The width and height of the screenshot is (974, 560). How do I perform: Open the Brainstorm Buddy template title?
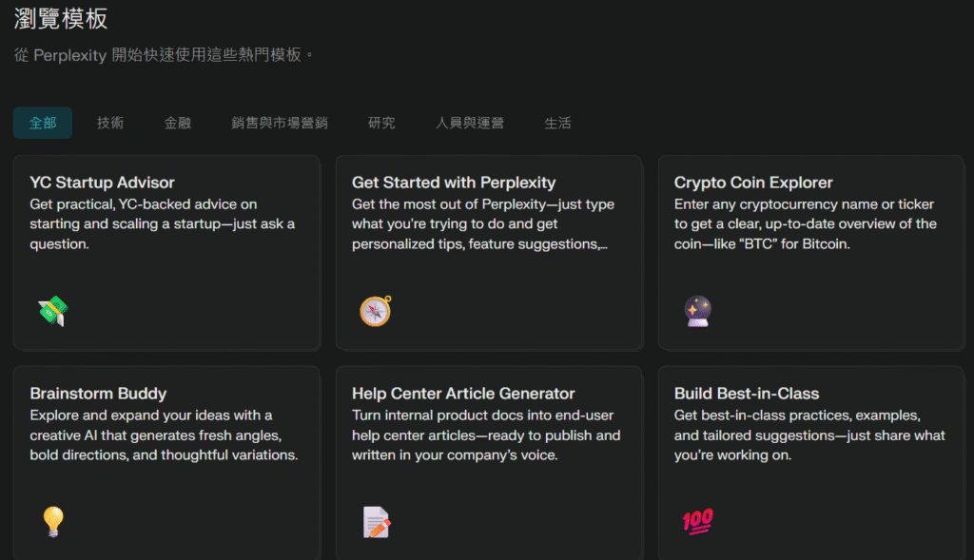98,394
